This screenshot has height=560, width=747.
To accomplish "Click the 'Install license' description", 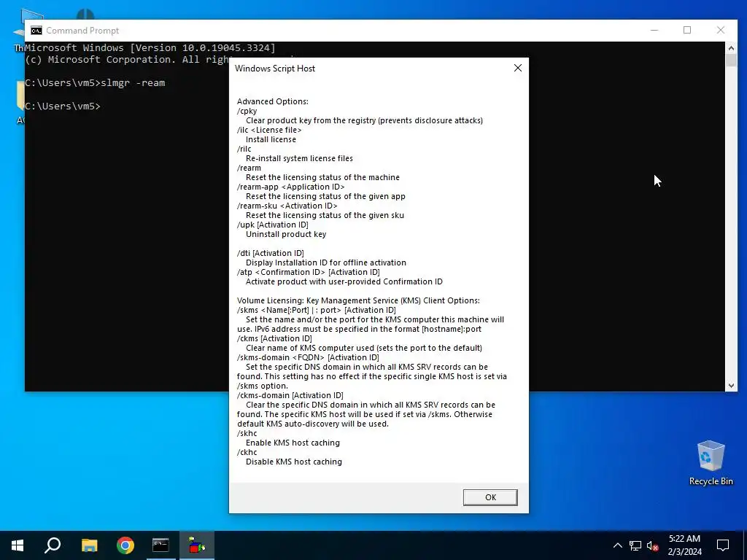I will [x=271, y=139].
